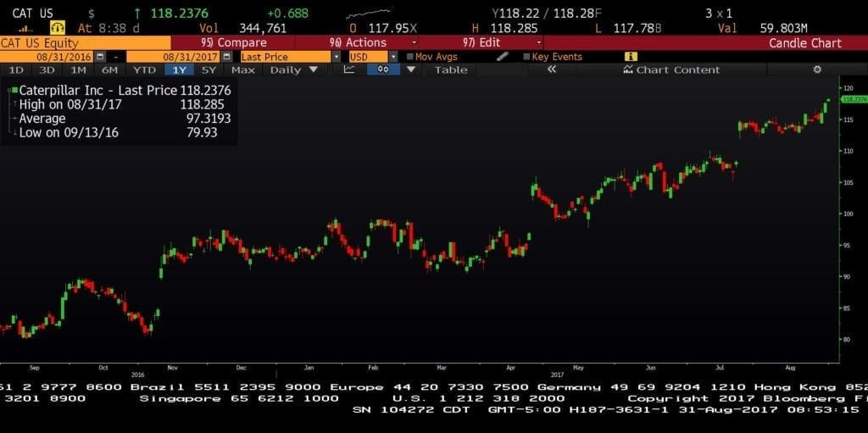This screenshot has height=433, width=868.
Task: Click the price change value +0.688
Action: [x=287, y=14]
